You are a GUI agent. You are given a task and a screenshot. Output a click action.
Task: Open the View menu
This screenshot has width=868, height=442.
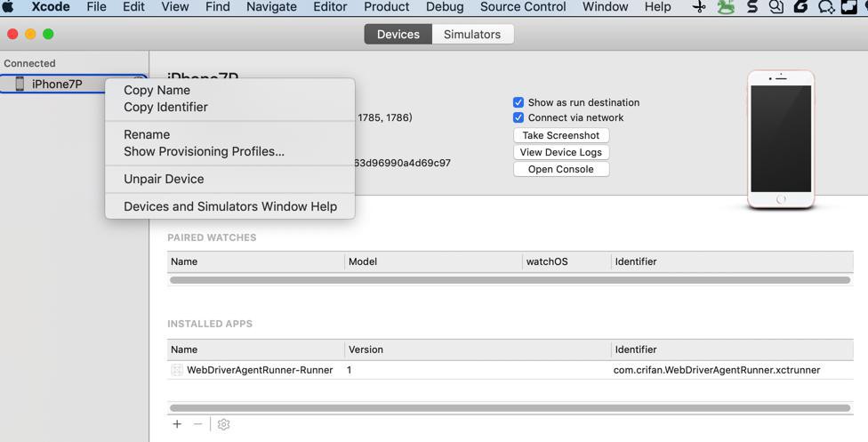point(175,6)
